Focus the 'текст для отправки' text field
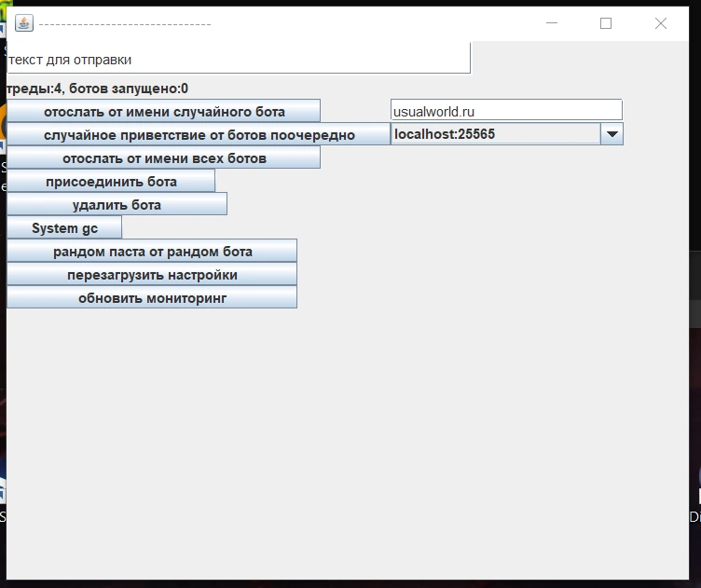This screenshot has width=701, height=588. pyautogui.click(x=238, y=59)
